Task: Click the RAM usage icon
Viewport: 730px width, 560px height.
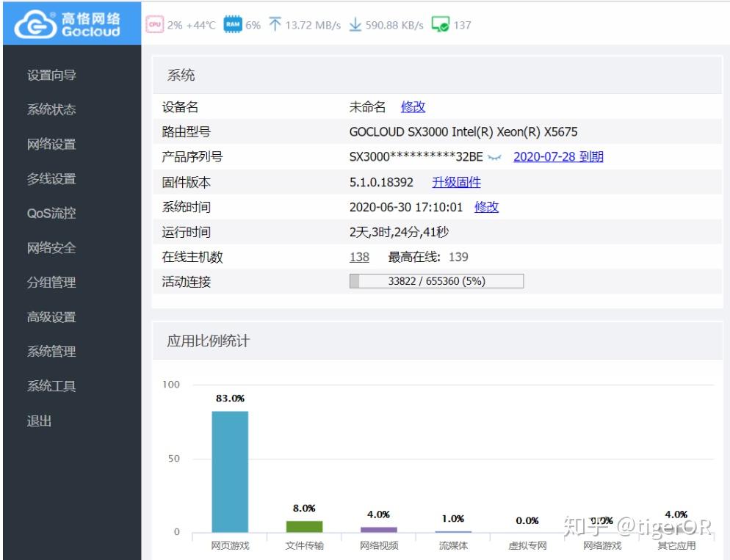Action: point(232,23)
